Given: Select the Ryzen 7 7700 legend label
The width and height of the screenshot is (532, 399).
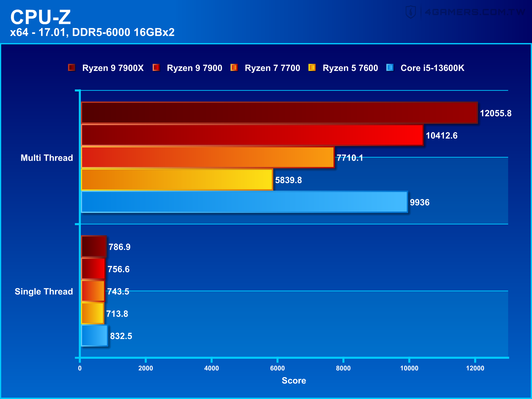Looking at the screenshot, I should coord(272,68).
